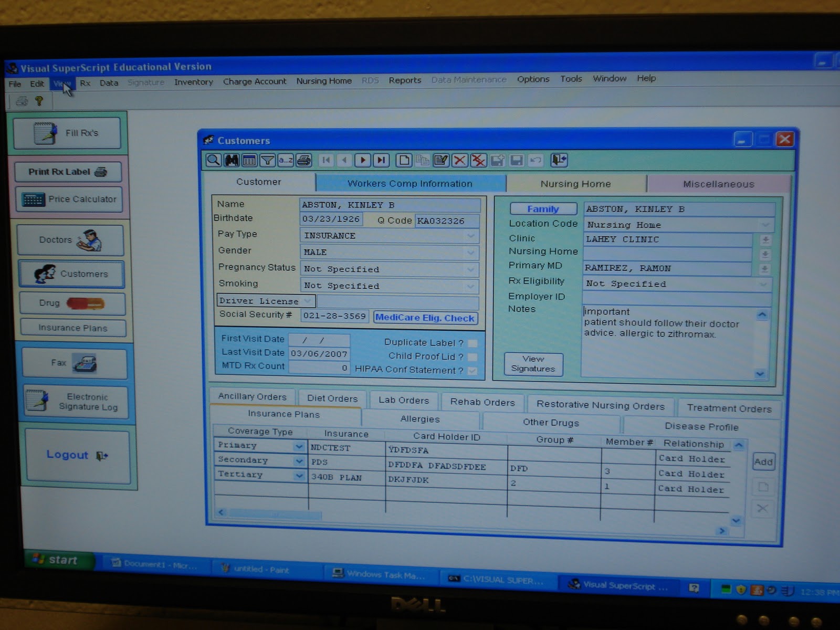Open the Charge Account menu
The image size is (840, 630).
coord(255,81)
